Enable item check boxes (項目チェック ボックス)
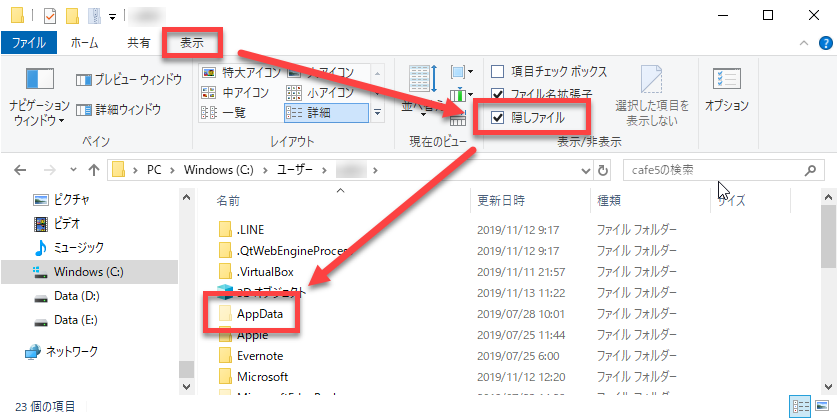Screen dimensions: 838x419 [497, 72]
